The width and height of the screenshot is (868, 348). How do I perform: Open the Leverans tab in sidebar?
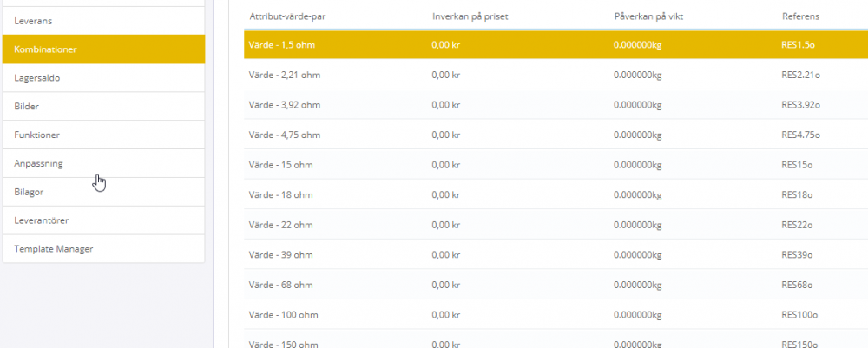(x=102, y=19)
